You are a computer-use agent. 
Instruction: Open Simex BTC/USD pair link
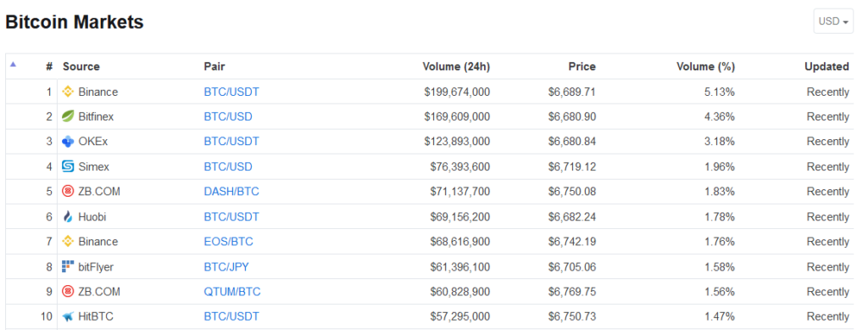click(228, 166)
